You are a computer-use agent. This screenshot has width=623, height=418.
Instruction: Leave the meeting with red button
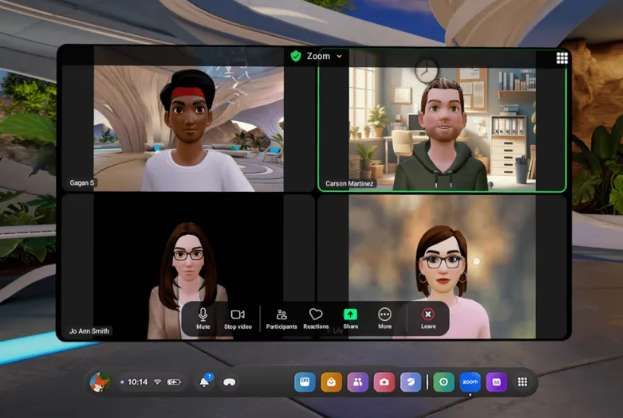point(428,317)
